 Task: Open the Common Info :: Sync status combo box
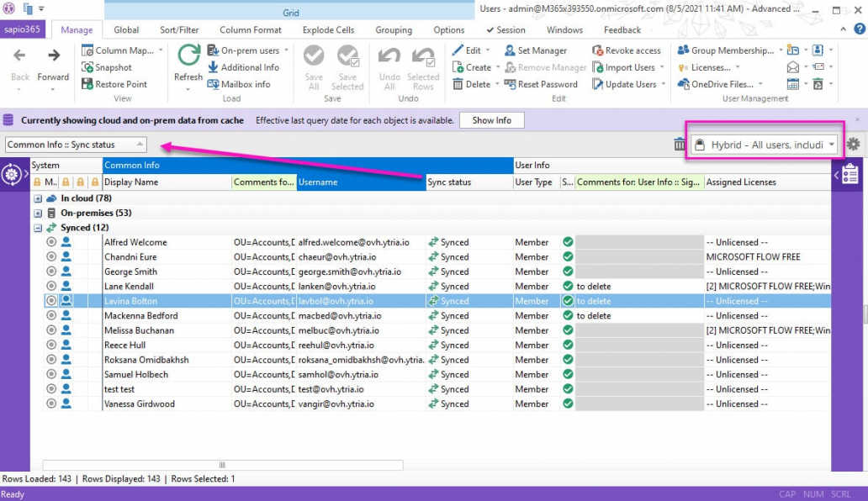[76, 145]
